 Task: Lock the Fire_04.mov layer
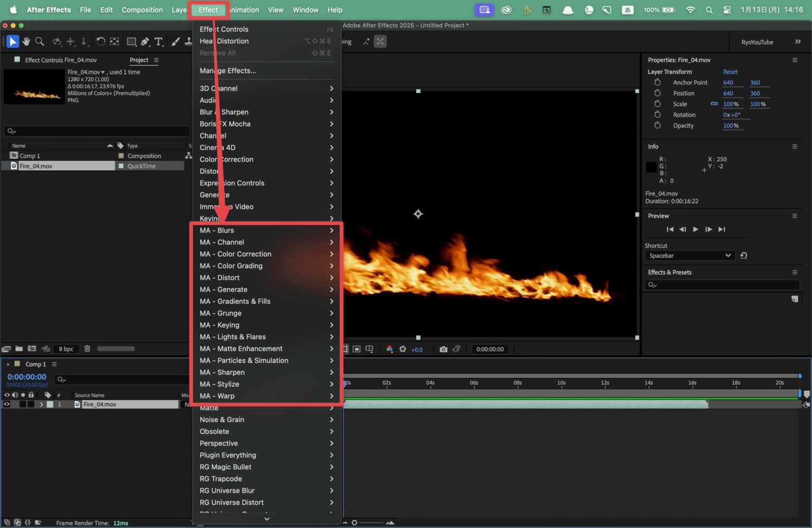30,404
